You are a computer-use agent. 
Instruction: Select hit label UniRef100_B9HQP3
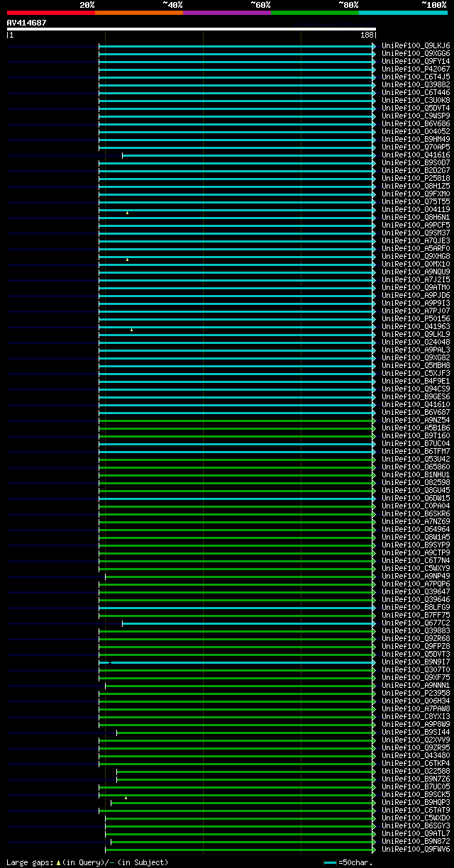[416, 803]
